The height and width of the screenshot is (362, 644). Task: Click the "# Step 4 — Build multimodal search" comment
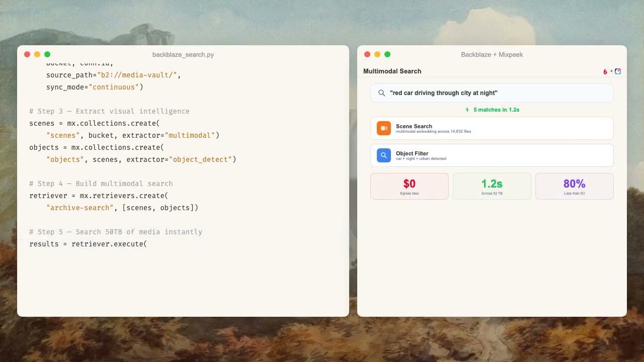101,184
